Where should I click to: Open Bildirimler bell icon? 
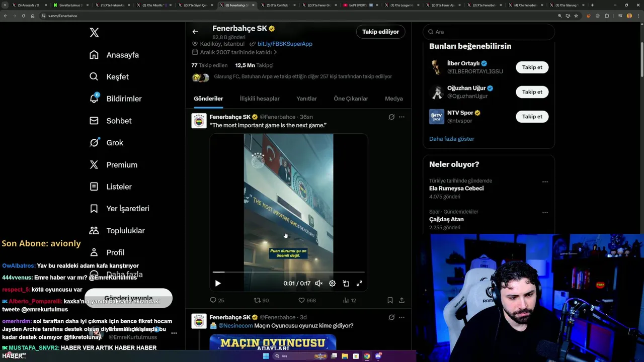94,99
